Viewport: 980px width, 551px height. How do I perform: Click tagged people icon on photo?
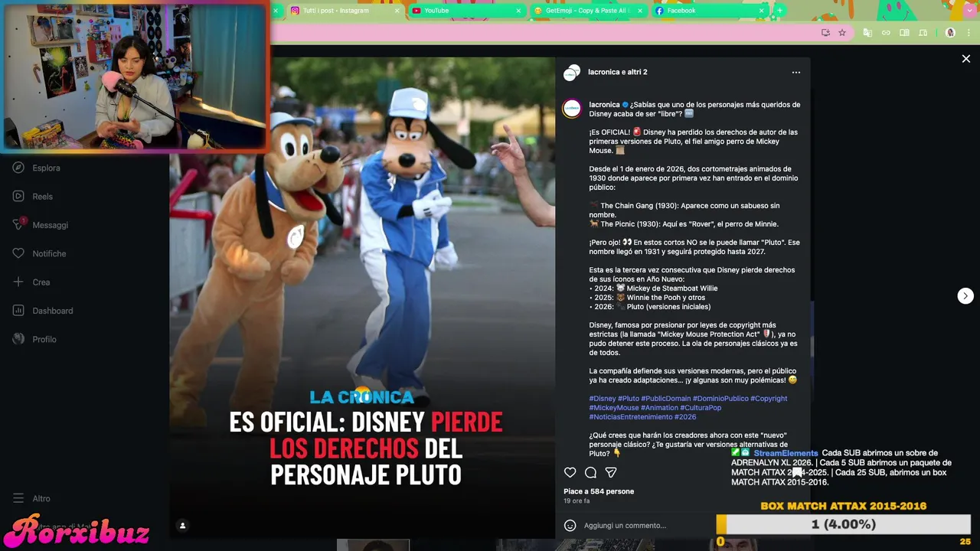(182, 526)
